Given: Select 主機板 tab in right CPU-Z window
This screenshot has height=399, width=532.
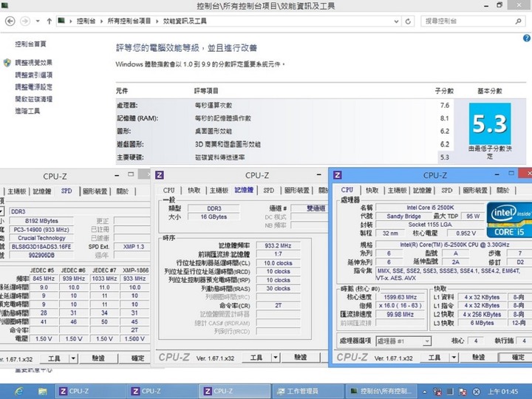Looking at the screenshot, I should [x=398, y=191].
